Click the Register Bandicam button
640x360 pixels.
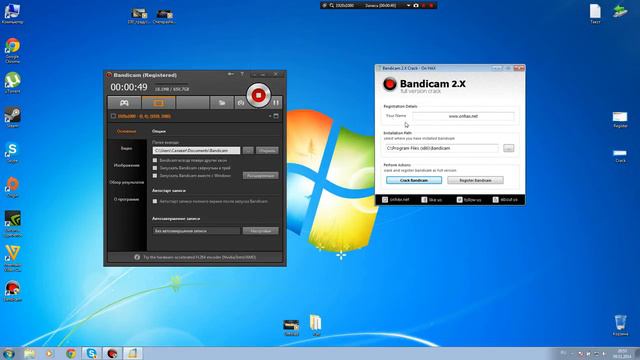476,180
